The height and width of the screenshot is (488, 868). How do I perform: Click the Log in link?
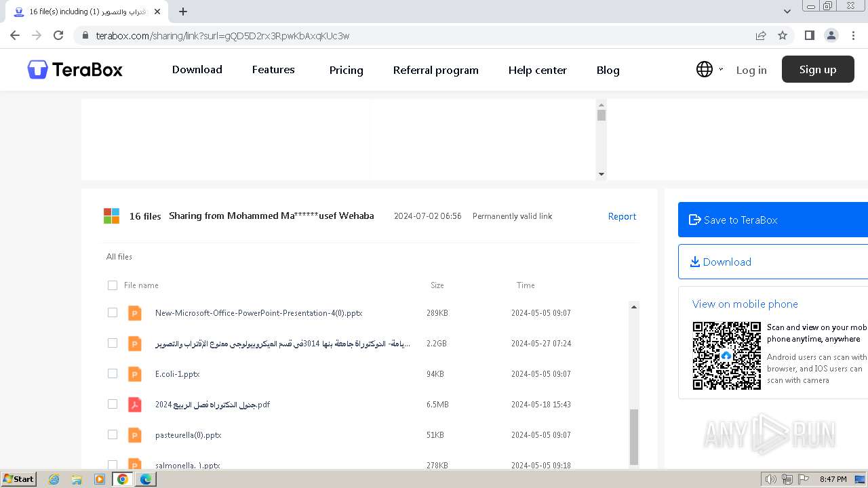pos(751,70)
